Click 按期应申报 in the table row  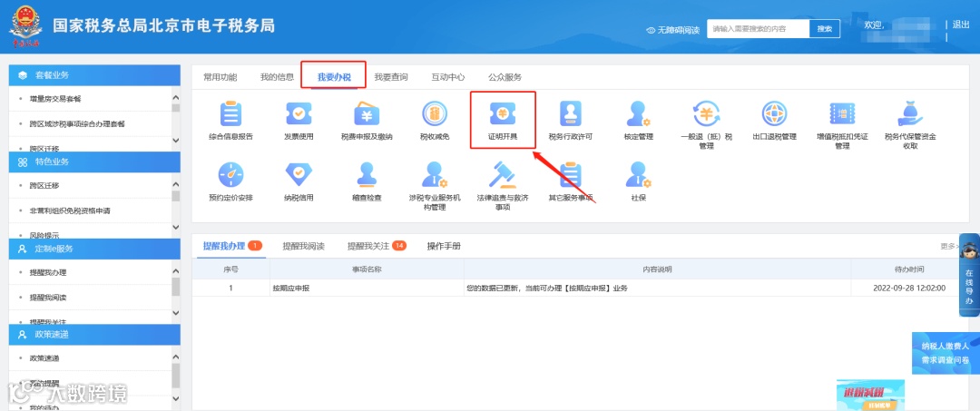[290, 288]
